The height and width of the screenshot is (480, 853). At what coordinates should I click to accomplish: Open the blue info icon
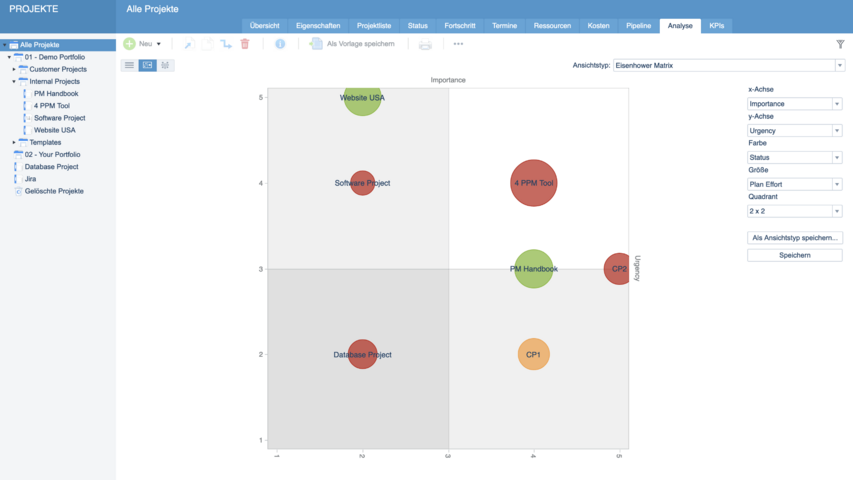pos(280,44)
